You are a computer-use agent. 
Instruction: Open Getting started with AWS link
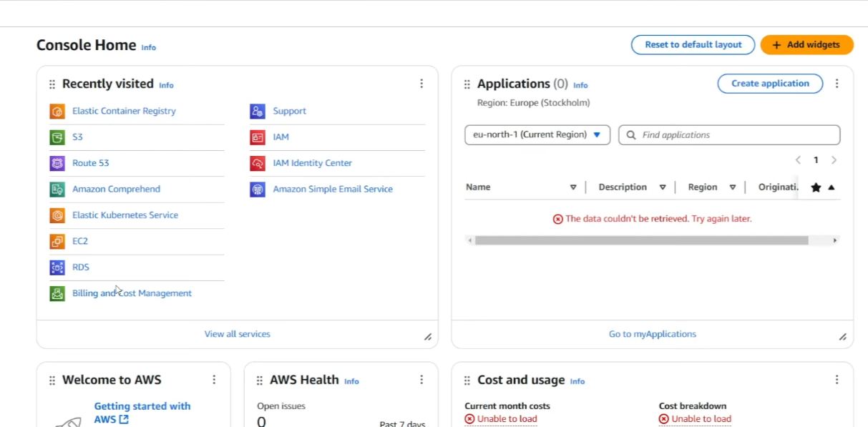pos(142,413)
